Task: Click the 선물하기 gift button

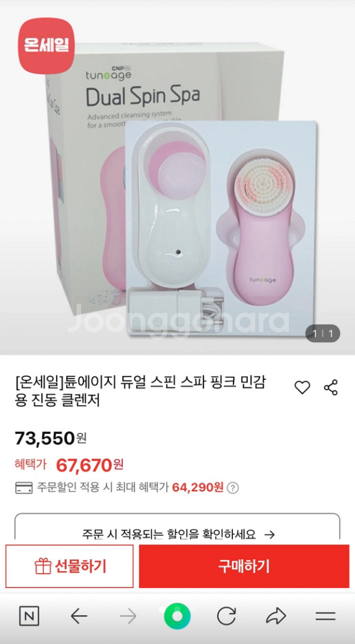Action: [69, 567]
